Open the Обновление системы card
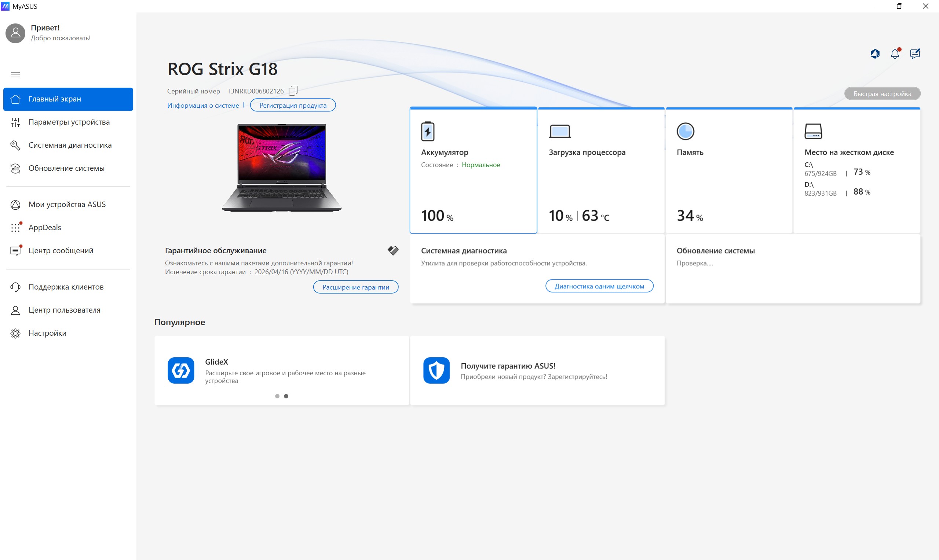Viewport: 939px width, 560px height. [793, 269]
